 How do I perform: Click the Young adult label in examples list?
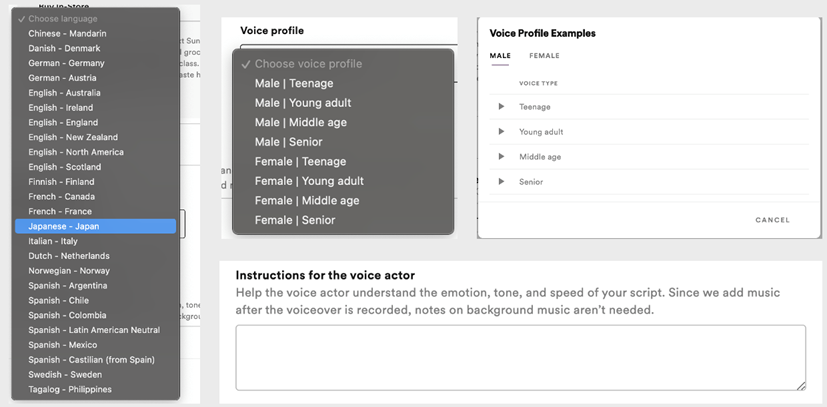click(x=541, y=132)
